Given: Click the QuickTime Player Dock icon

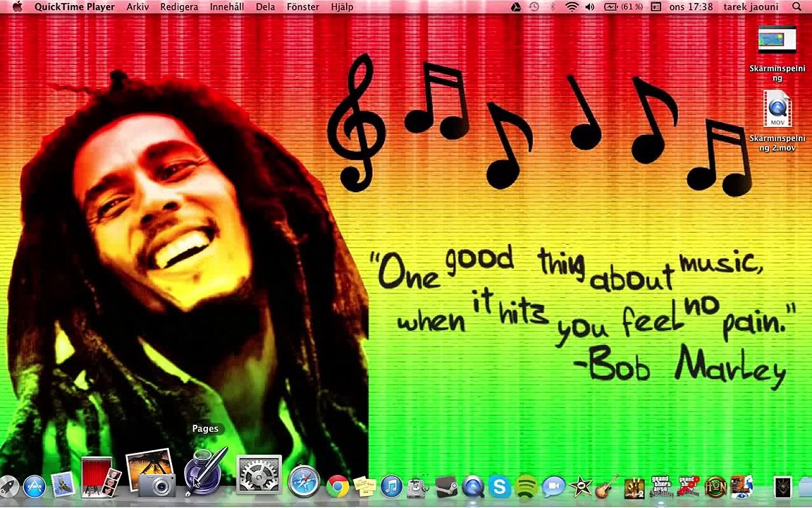Looking at the screenshot, I should (x=473, y=487).
